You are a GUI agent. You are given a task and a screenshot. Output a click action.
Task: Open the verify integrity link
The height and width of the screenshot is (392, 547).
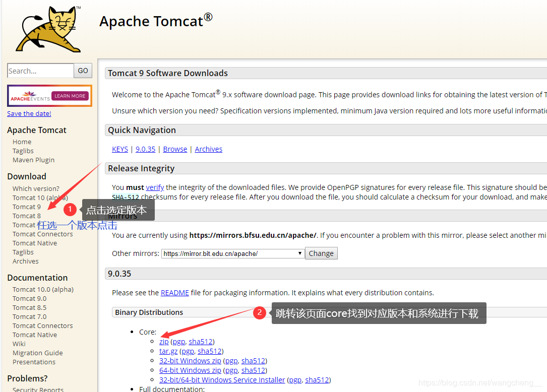point(155,187)
